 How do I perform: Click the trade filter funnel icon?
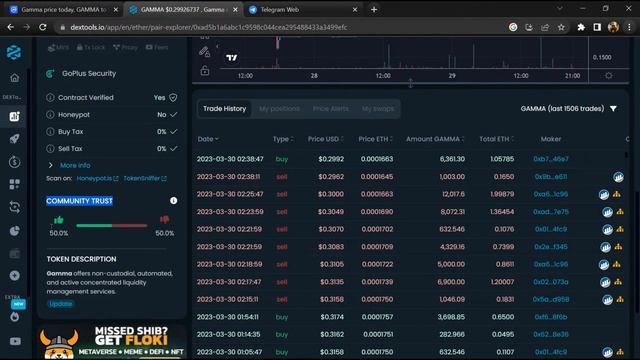point(613,109)
